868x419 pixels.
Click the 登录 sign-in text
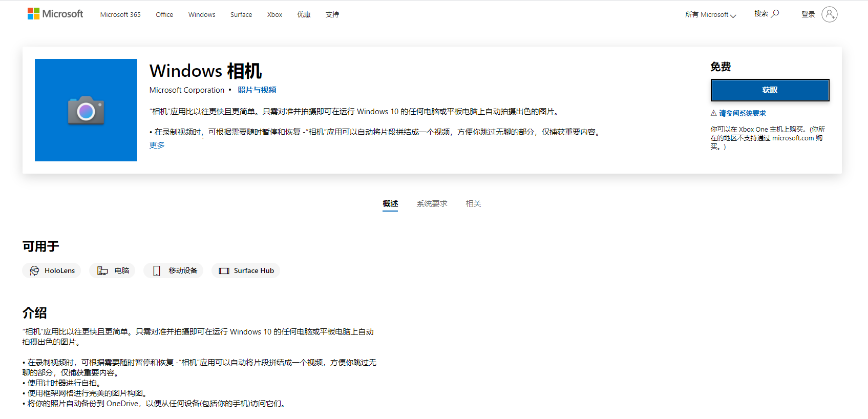[808, 15]
